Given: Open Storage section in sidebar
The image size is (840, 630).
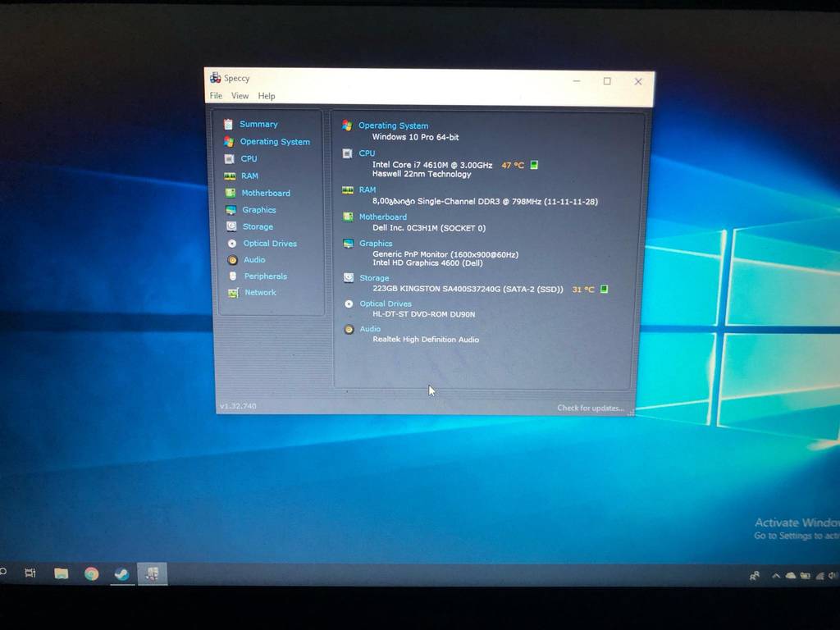Looking at the screenshot, I should (258, 226).
